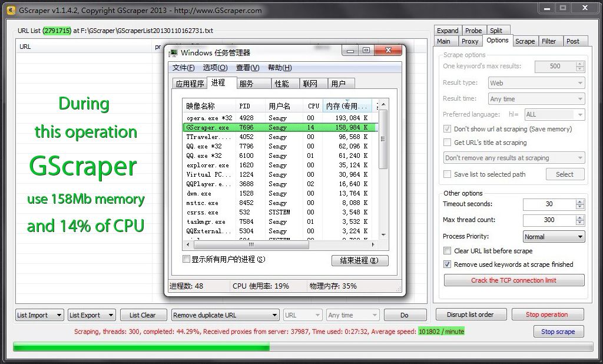The height and width of the screenshot is (364, 603).
Task: Enable 'Clear URL list before scrape'
Action: [447, 251]
